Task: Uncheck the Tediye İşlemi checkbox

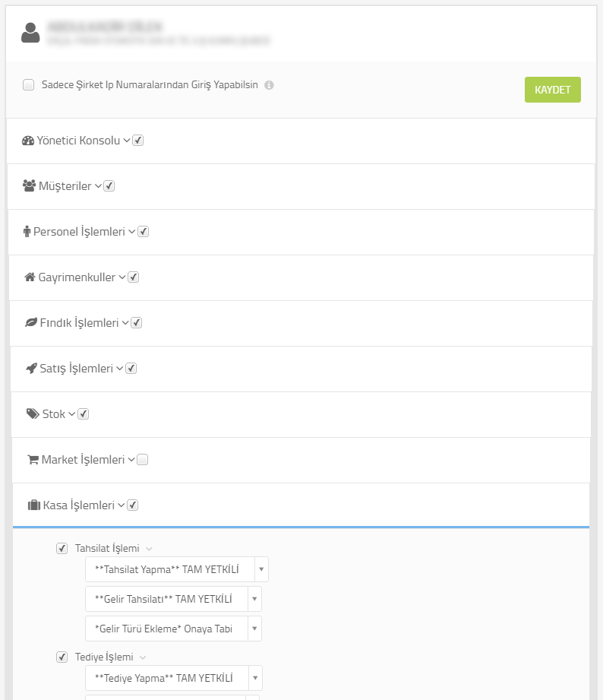Action: [62, 657]
